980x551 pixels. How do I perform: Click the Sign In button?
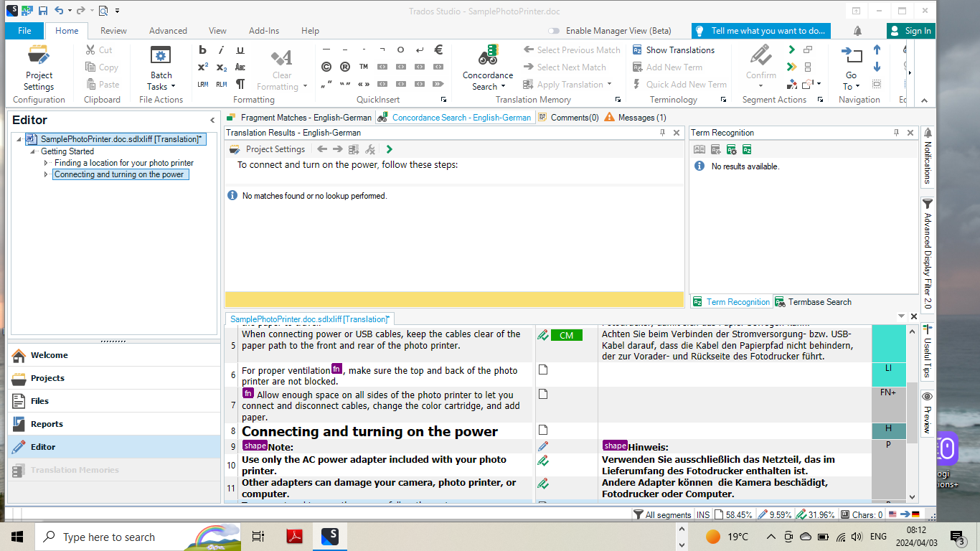pos(910,31)
